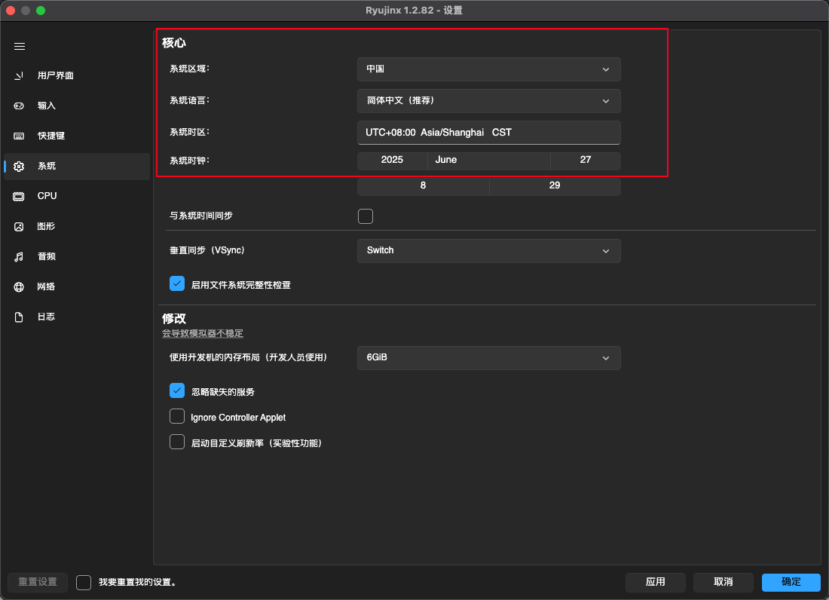Open the CPU chip icon
This screenshot has height=600, width=829.
(x=19, y=196)
